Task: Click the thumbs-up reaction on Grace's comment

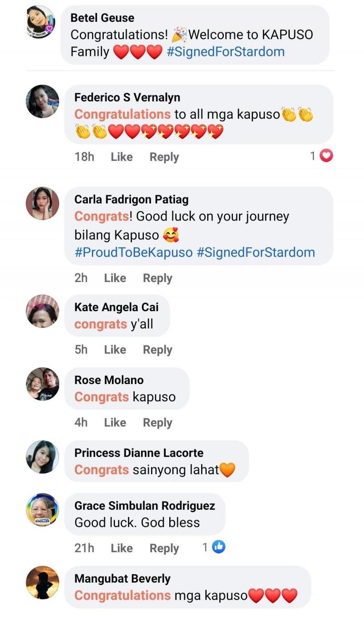Action: 219,547
